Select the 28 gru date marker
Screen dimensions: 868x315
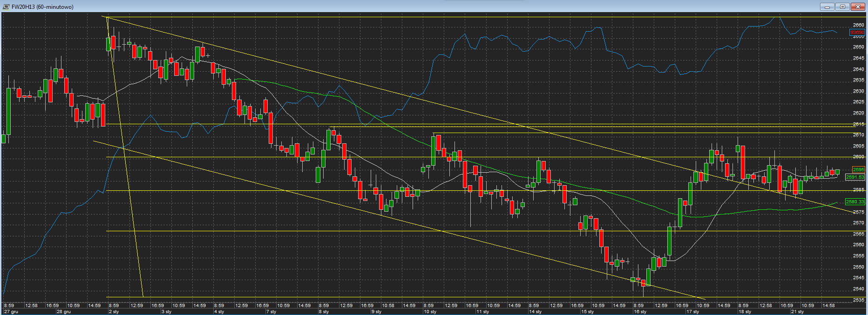pyautogui.click(x=64, y=312)
